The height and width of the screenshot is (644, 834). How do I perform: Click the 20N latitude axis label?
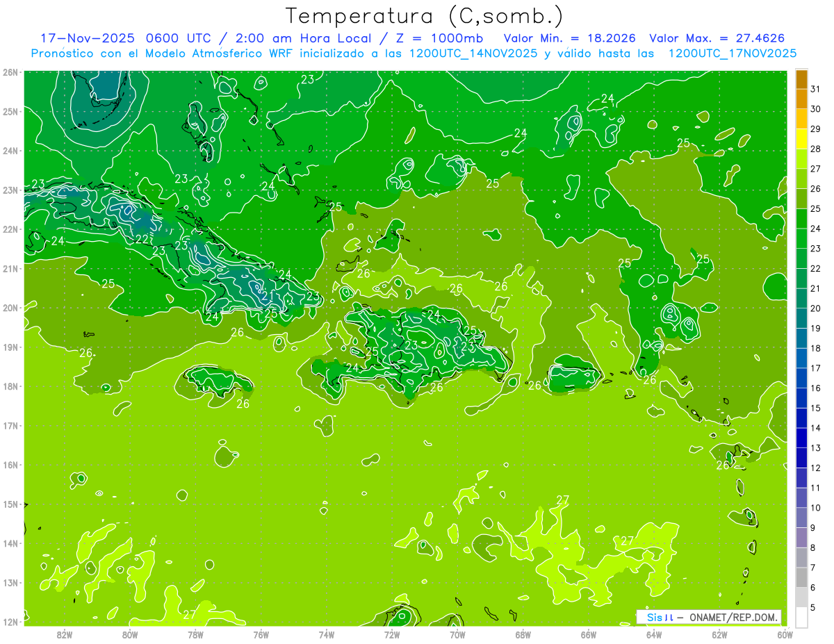pyautogui.click(x=10, y=308)
